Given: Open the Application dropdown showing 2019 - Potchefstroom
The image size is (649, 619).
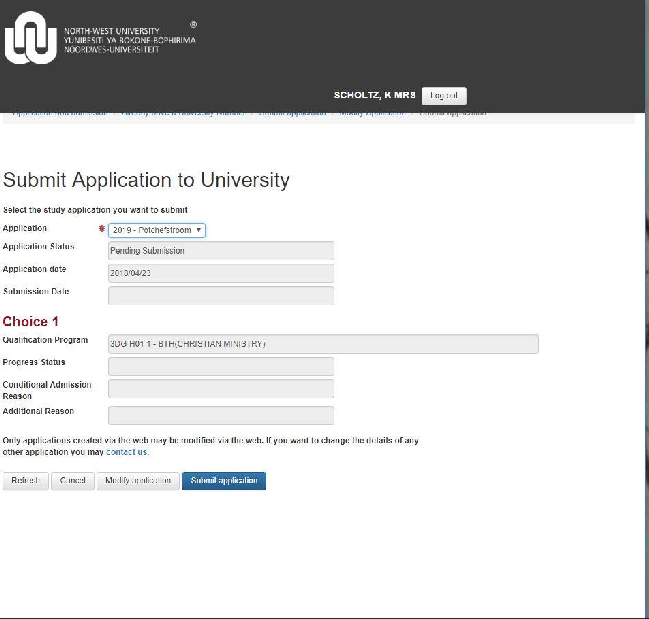Looking at the screenshot, I should tap(156, 230).
